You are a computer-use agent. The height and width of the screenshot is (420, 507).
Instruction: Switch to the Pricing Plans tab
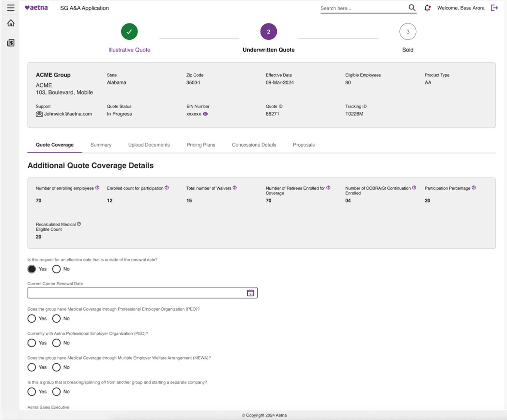pos(201,145)
